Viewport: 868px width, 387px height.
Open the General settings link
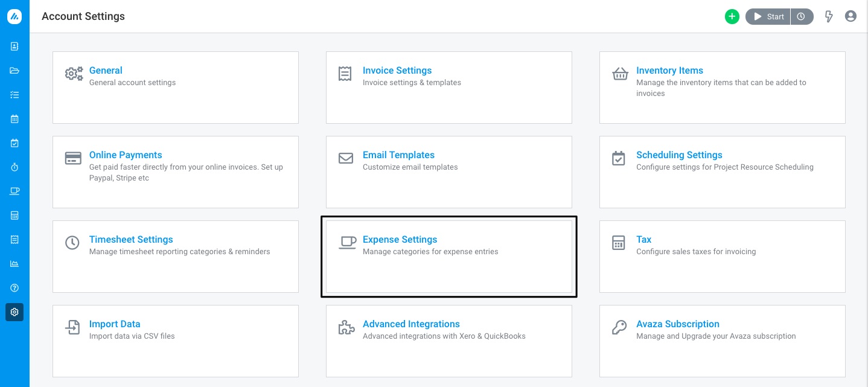click(x=106, y=71)
